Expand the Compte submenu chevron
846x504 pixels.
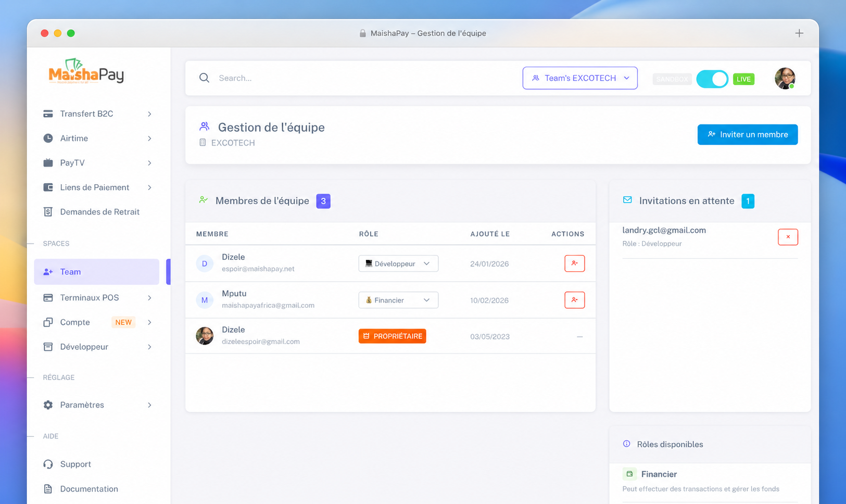tap(149, 322)
